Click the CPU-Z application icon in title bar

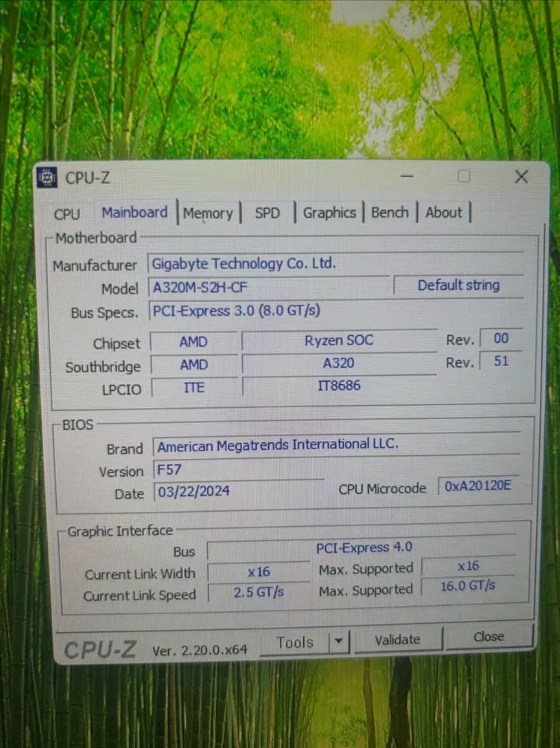tap(47, 177)
